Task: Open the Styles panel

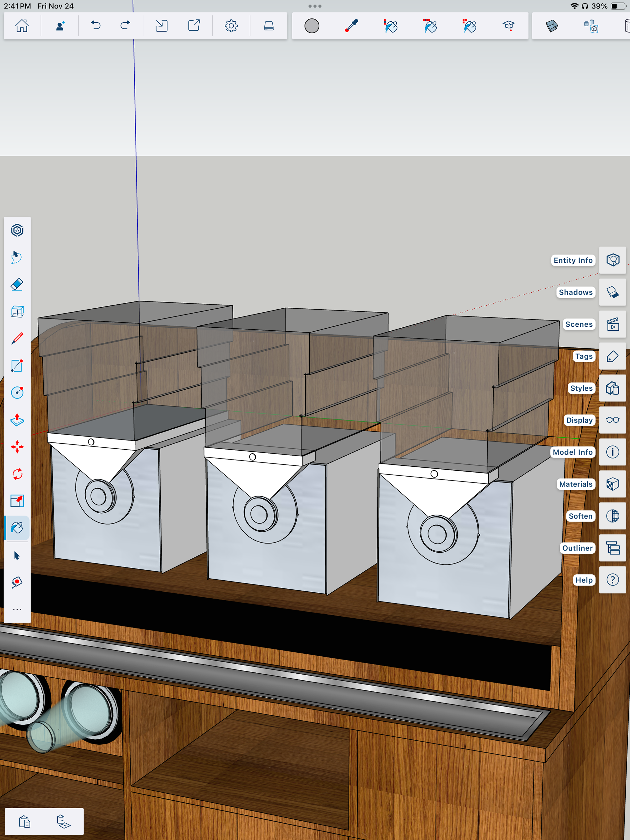Action: pyautogui.click(x=613, y=388)
